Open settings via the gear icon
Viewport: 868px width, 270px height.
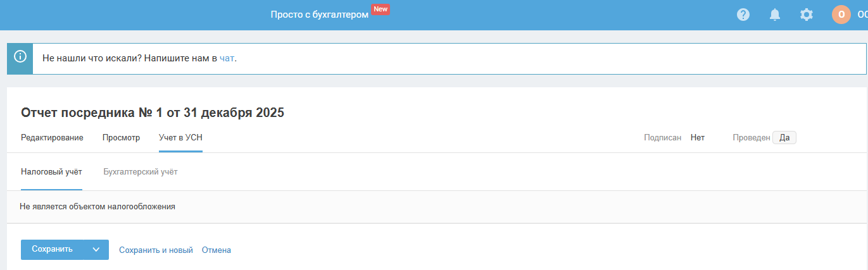pyautogui.click(x=807, y=15)
